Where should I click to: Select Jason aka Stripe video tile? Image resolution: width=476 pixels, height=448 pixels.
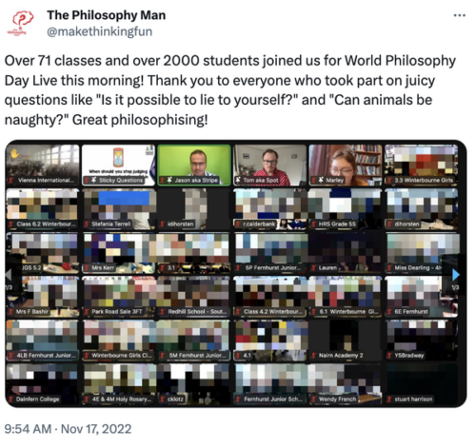point(194,166)
